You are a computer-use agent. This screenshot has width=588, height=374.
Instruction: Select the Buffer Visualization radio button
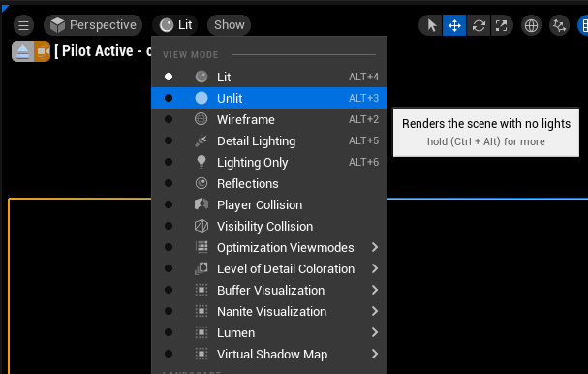[x=169, y=290]
